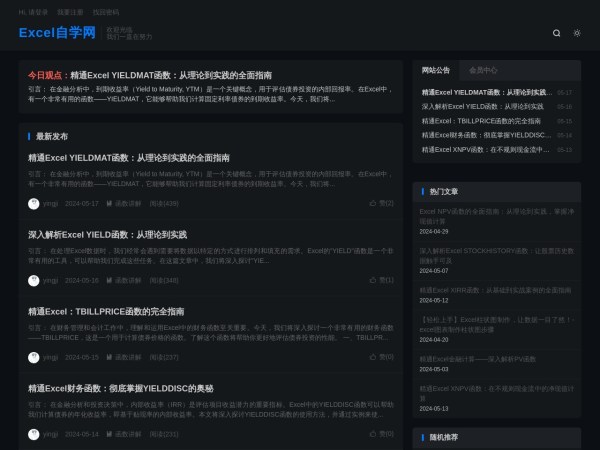600x450 pixels.
Task: Open 找回密码 password recovery link
Action: coord(105,12)
